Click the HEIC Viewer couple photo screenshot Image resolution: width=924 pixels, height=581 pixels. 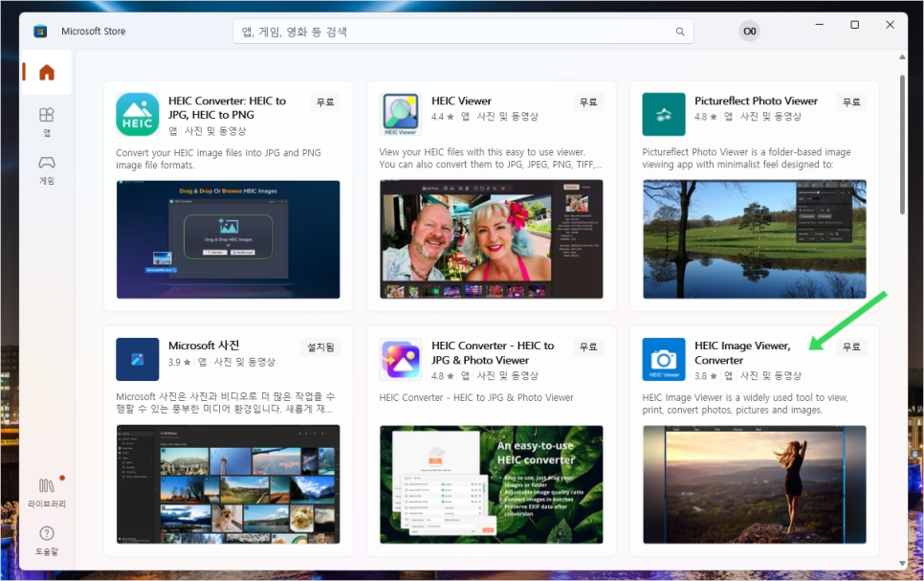point(492,239)
